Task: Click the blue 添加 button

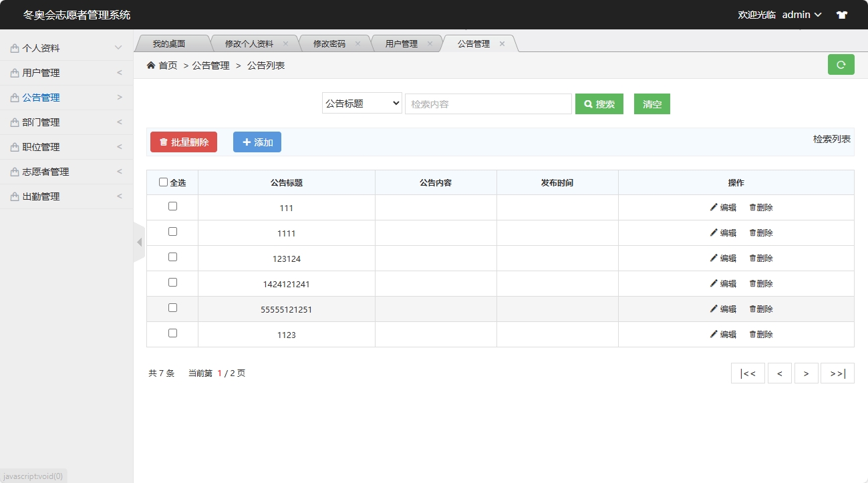Action: 257,142
